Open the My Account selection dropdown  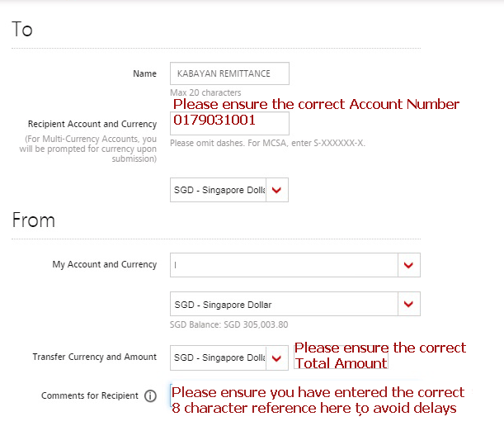[295, 265]
